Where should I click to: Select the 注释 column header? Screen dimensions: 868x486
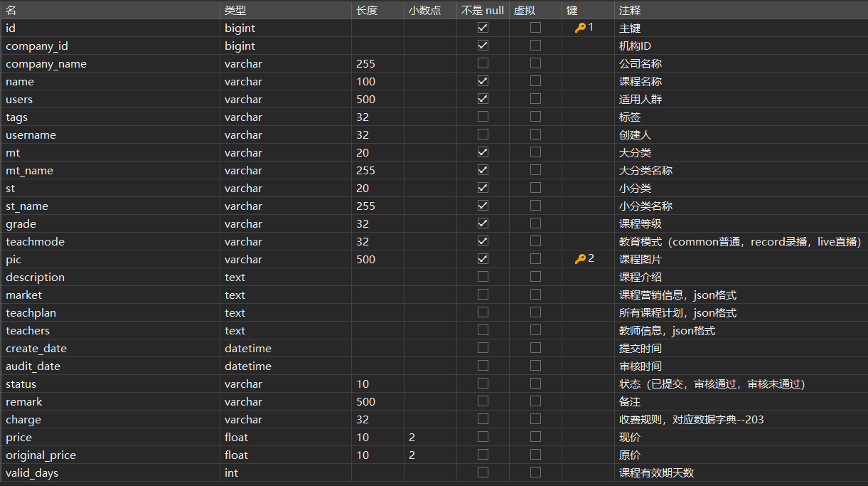630,10
